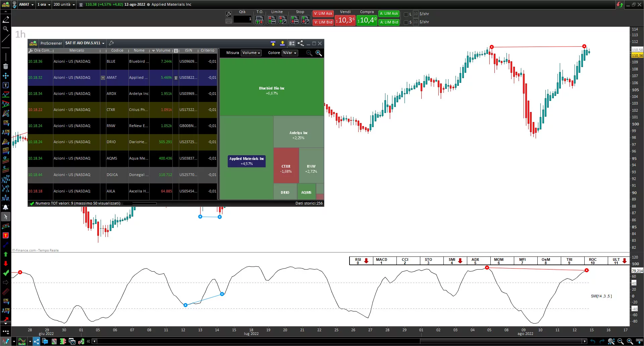Open the screener list dropdown SAT IT AIO DIV.S.V11
This screenshot has height=346, width=644.
click(85, 43)
